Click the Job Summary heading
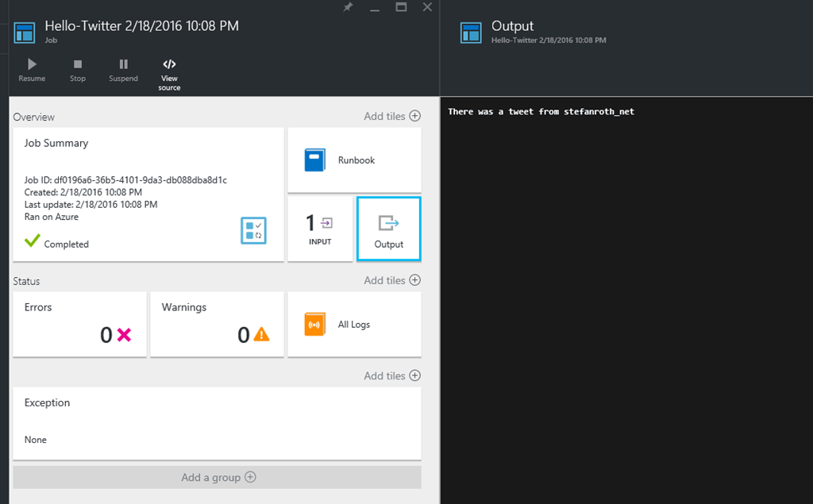This screenshot has height=504, width=813. click(56, 143)
